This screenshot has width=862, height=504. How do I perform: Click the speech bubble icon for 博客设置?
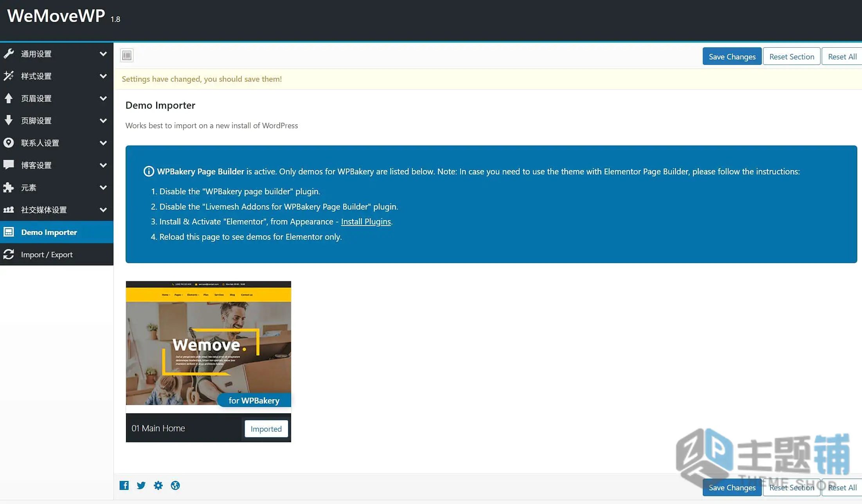[9, 165]
